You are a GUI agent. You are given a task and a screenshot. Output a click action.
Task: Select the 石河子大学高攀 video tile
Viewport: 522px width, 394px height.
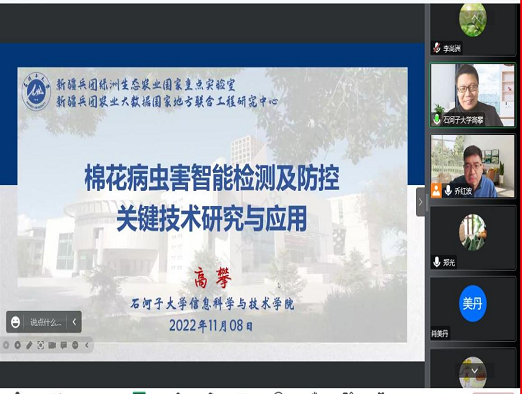click(472, 95)
